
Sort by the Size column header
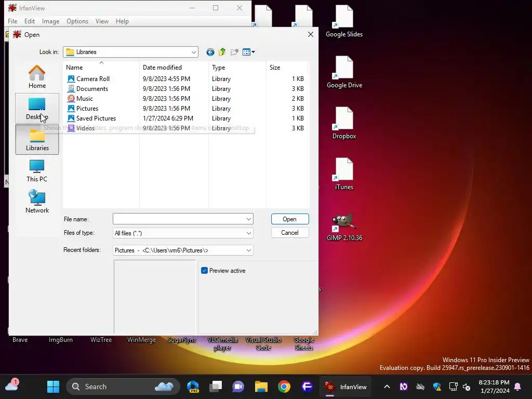point(287,67)
